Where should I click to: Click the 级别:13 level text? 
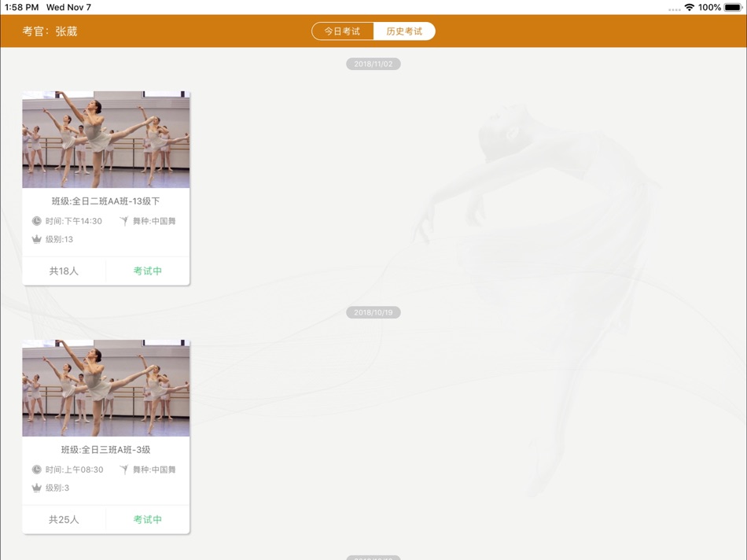point(59,239)
